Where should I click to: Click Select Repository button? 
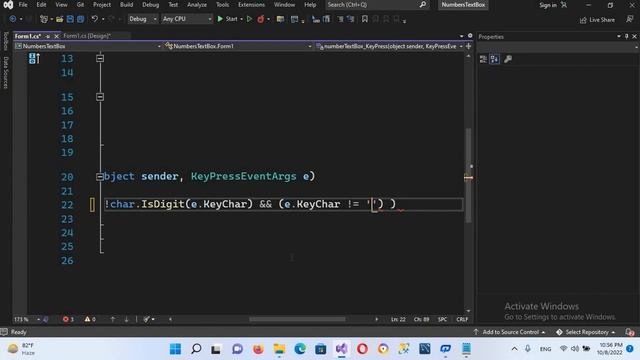586,332
